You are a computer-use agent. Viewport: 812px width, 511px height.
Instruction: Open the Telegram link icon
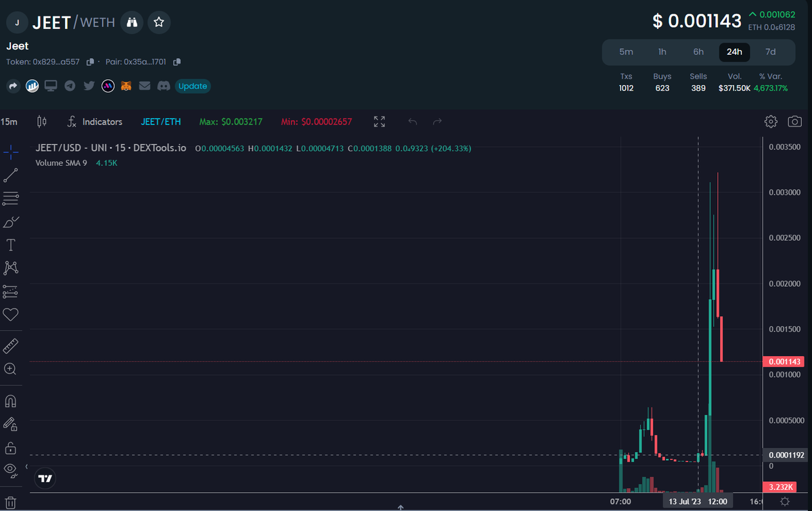pos(70,86)
